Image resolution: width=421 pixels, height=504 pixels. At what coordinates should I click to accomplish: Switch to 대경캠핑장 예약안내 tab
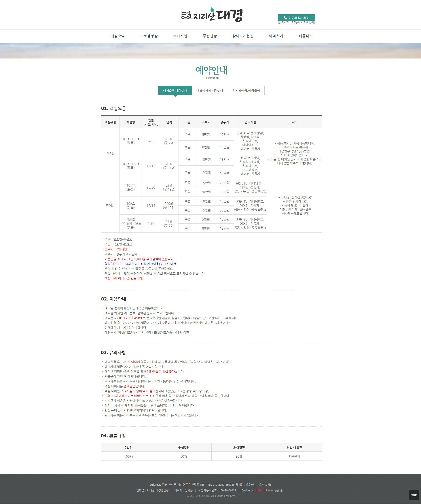coord(210,91)
